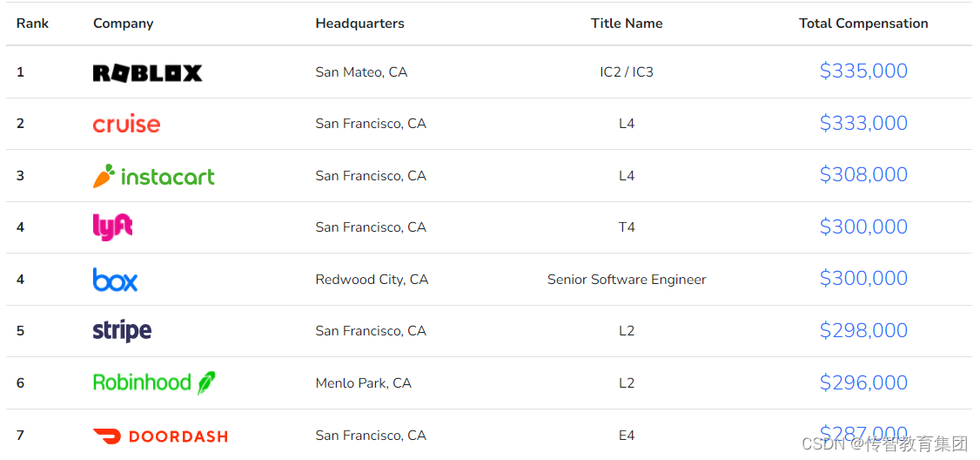Select the DoorDash logo

click(x=160, y=436)
